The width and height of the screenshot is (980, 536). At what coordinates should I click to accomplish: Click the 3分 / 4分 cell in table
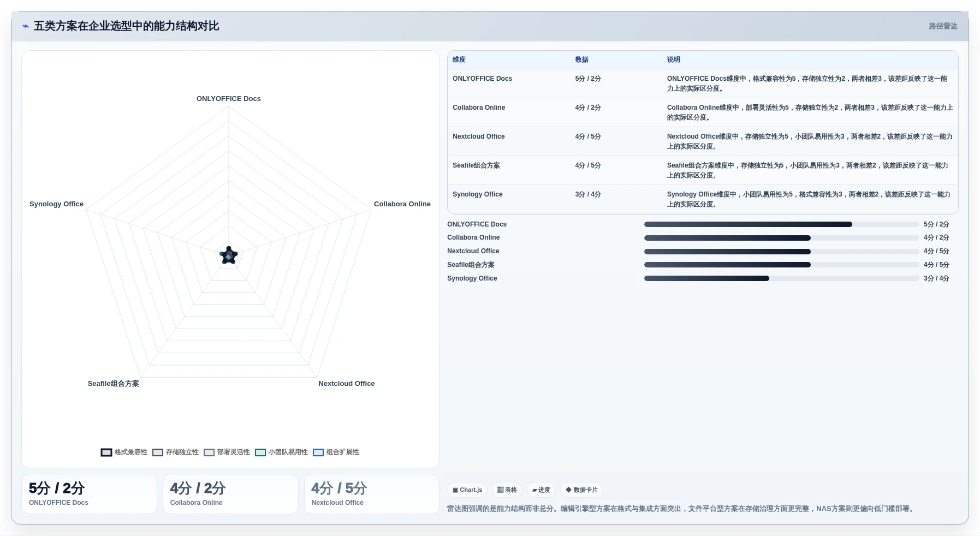tap(588, 194)
